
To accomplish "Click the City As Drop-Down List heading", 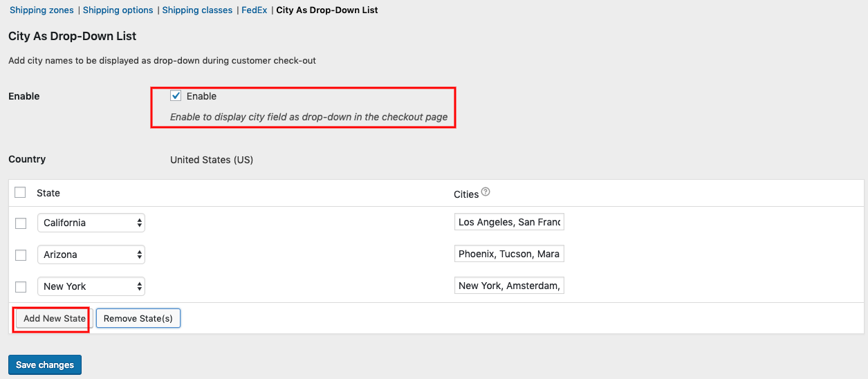I will [x=73, y=36].
